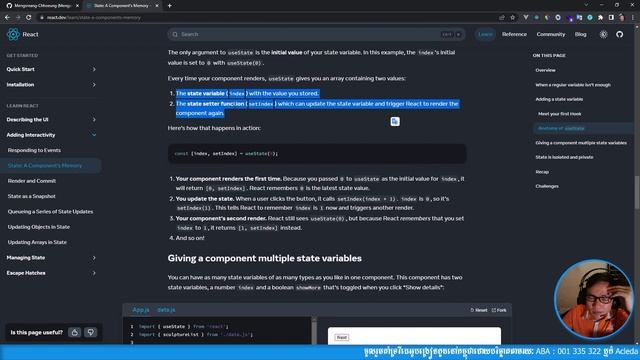
Task: Jump to Meet your first Hook section
Action: [560, 114]
